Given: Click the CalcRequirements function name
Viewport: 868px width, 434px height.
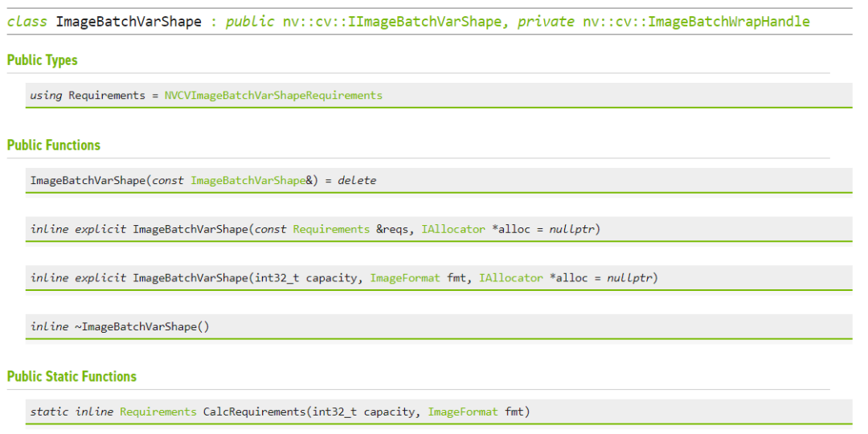Looking at the screenshot, I should [x=254, y=411].
